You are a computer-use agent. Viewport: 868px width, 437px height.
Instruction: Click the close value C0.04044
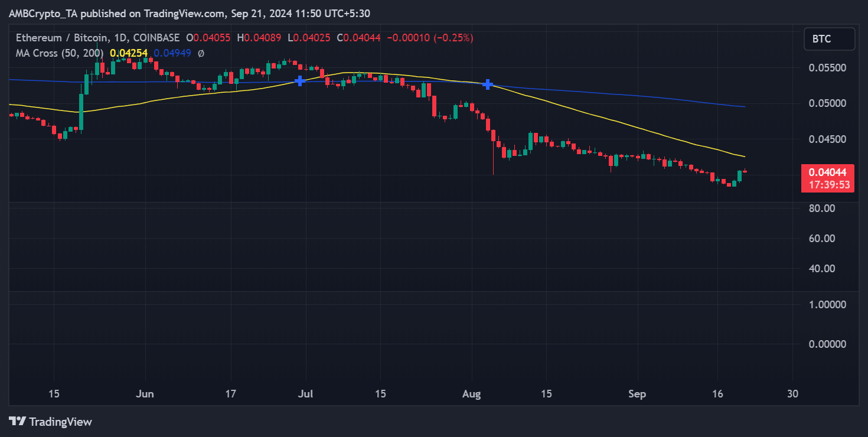[x=359, y=38]
